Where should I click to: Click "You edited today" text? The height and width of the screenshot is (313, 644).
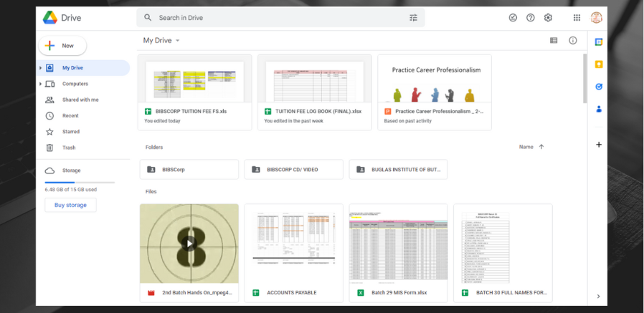pyautogui.click(x=162, y=121)
